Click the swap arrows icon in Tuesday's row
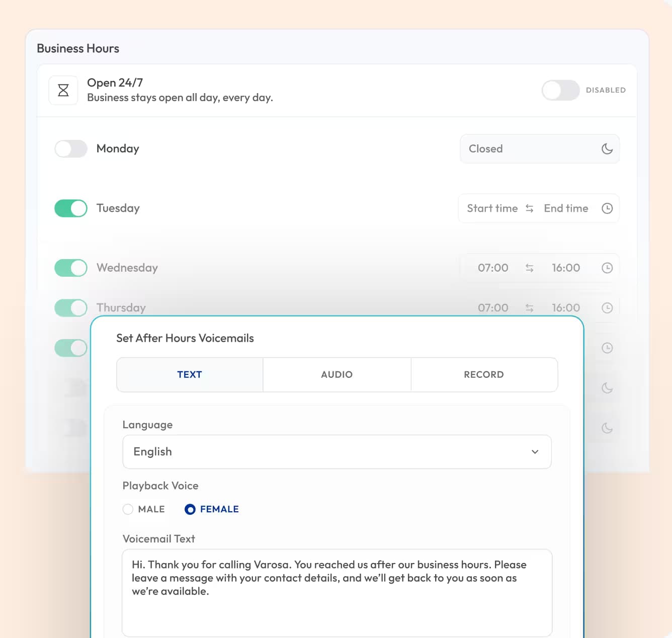This screenshot has height=638, width=672. [x=530, y=208]
